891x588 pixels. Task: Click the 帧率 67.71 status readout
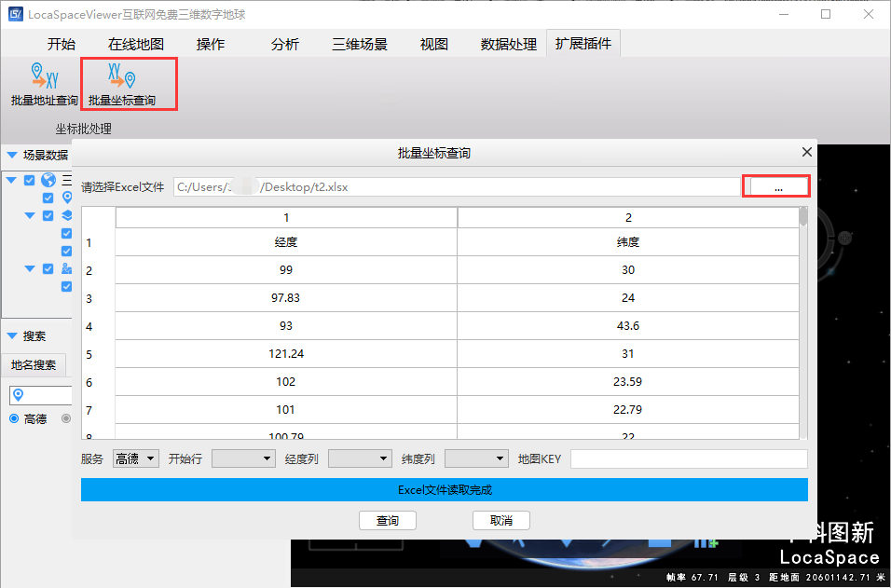tap(692, 577)
